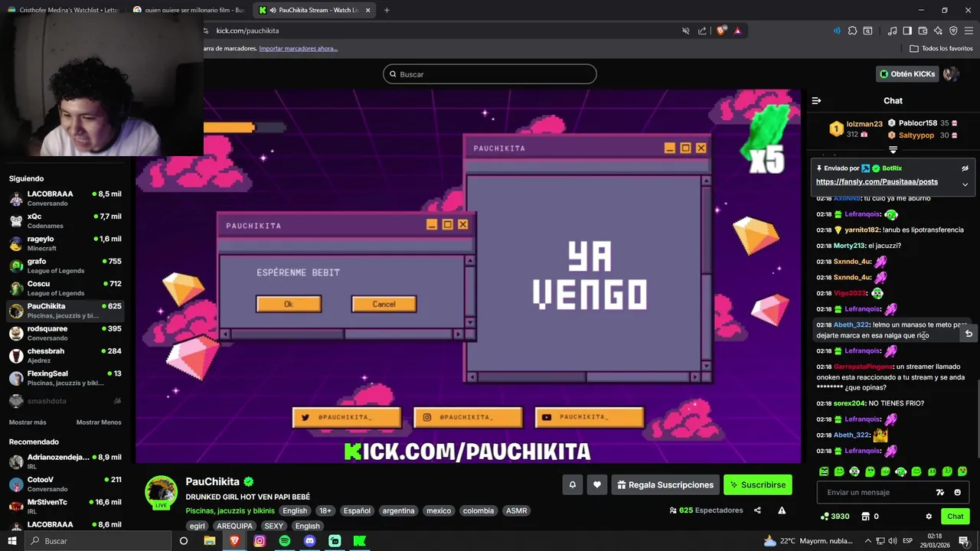Image resolution: width=980 pixels, height=551 pixels.
Task: Open rageylo Minecraft channel in sidebar
Action: pos(65,243)
